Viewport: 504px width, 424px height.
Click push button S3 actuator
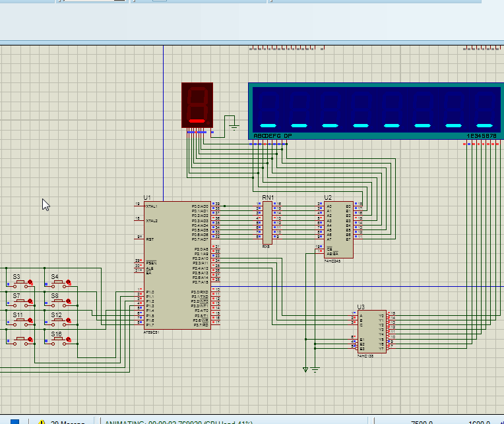[x=20, y=282]
